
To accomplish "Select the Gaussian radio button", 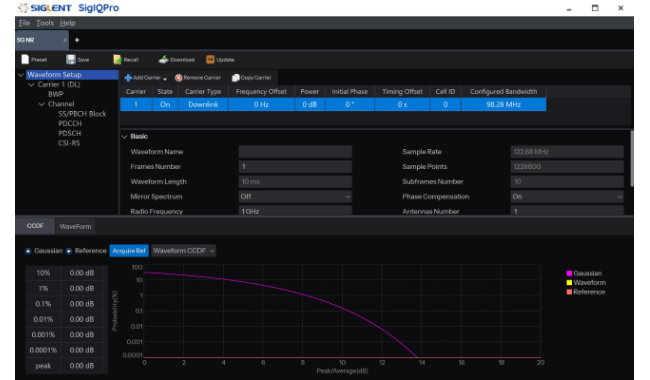I will point(28,251).
